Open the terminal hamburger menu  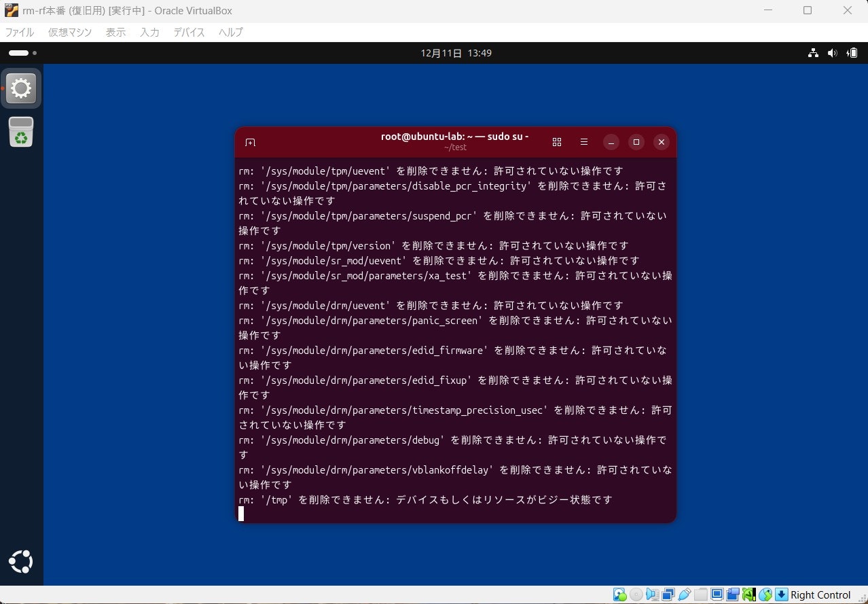[x=584, y=142]
